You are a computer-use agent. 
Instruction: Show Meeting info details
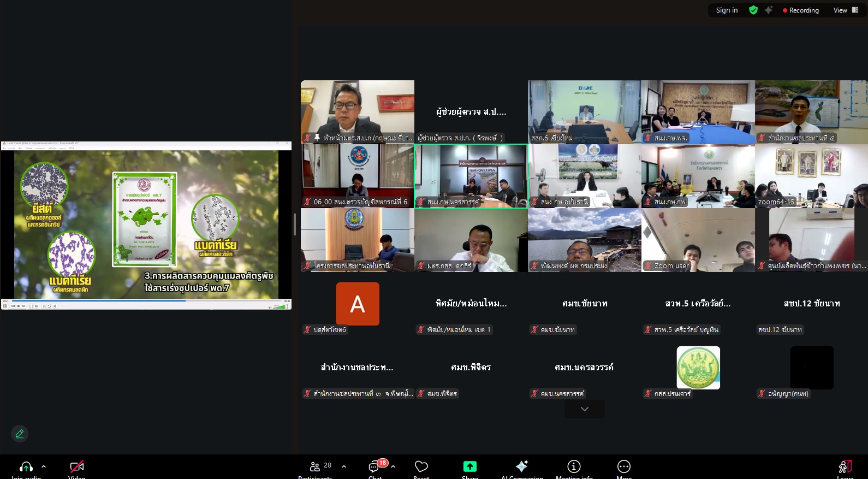[x=574, y=468]
